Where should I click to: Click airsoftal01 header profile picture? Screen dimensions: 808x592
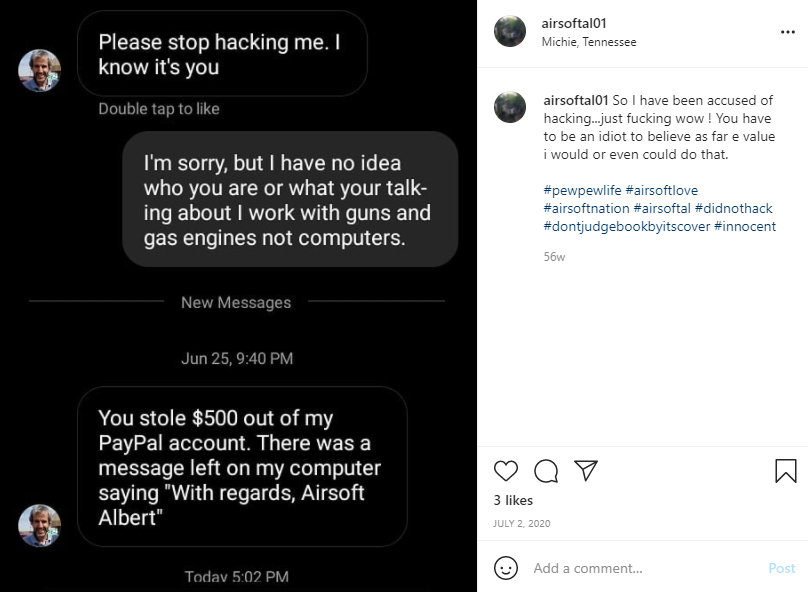[510, 31]
